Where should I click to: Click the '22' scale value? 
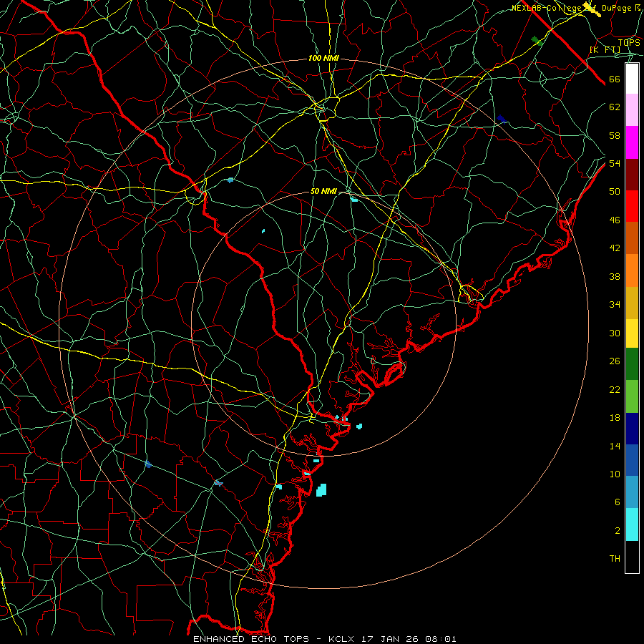pyautogui.click(x=615, y=389)
